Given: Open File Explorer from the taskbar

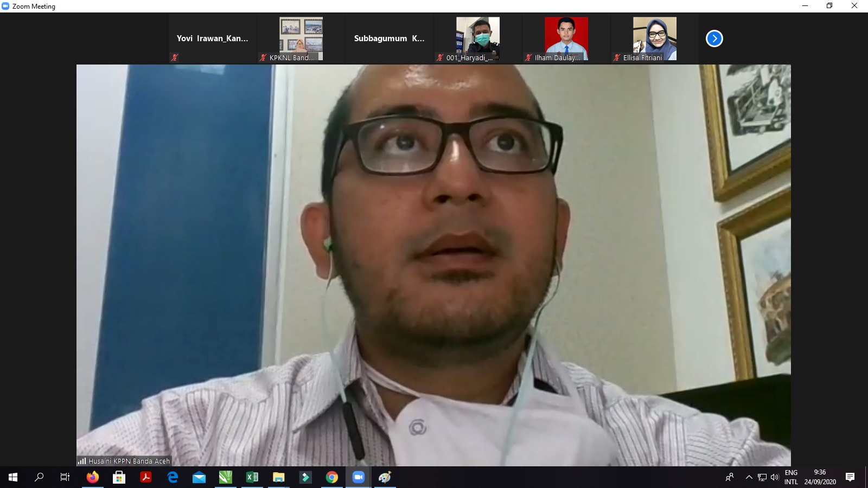Looking at the screenshot, I should (x=279, y=477).
